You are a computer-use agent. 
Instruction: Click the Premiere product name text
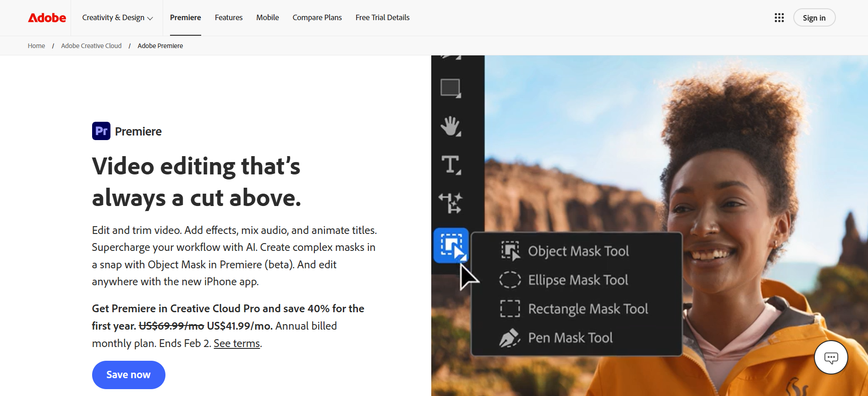point(138,131)
